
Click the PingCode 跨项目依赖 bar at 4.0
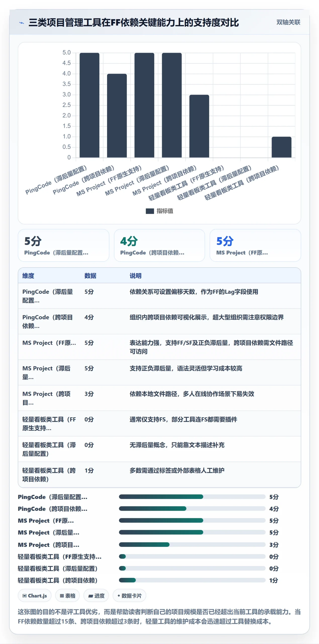pyautogui.click(x=117, y=115)
